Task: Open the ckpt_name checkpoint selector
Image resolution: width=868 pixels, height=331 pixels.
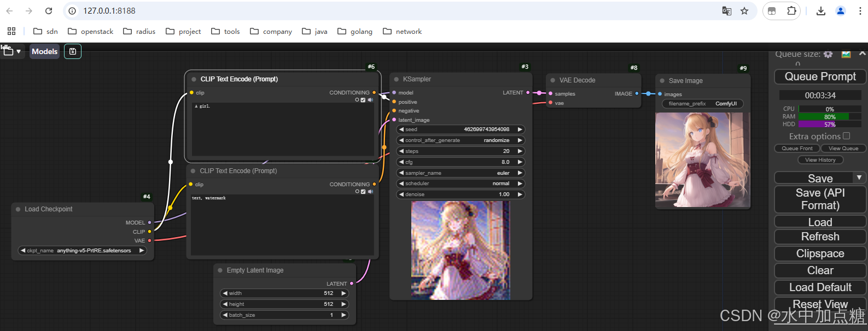Action: pyautogui.click(x=83, y=251)
